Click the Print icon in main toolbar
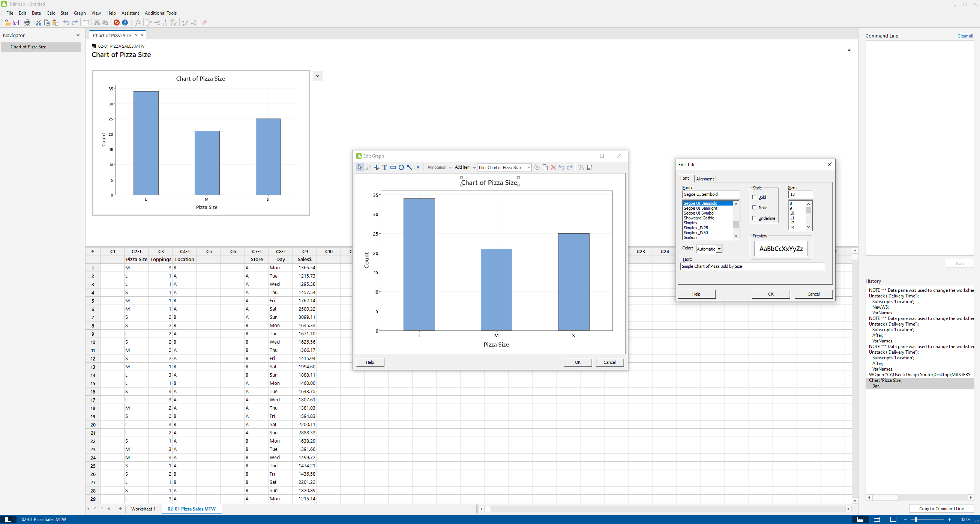This screenshot has height=524, width=980. [27, 23]
